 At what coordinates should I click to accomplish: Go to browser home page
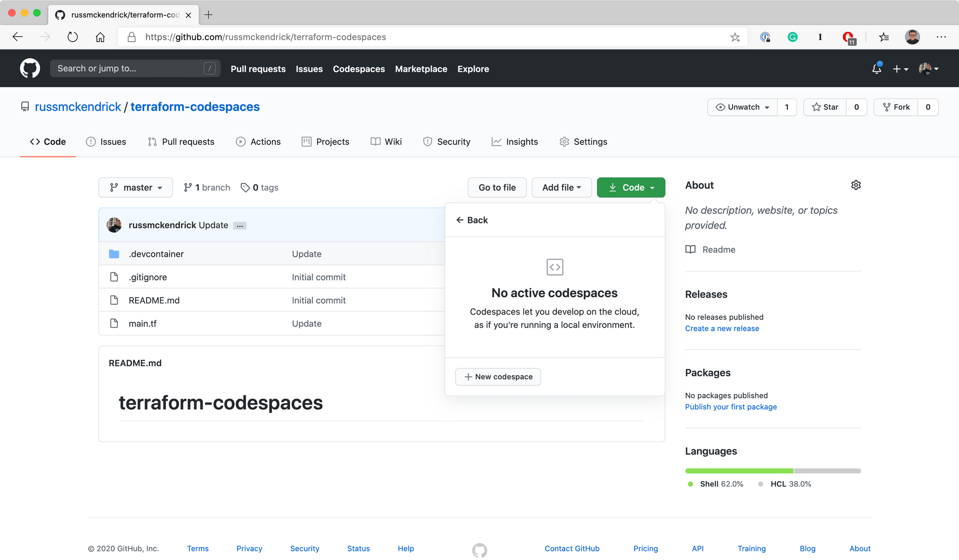100,37
